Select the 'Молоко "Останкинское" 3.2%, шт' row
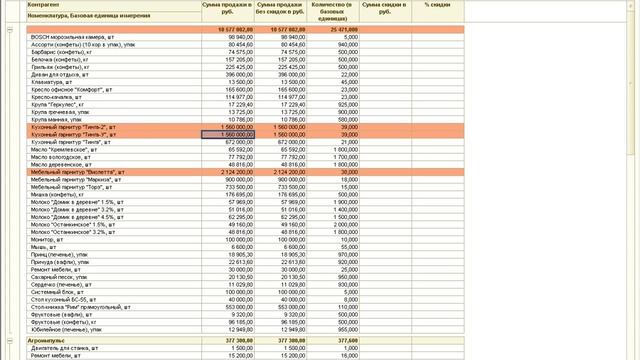 tap(245, 232)
